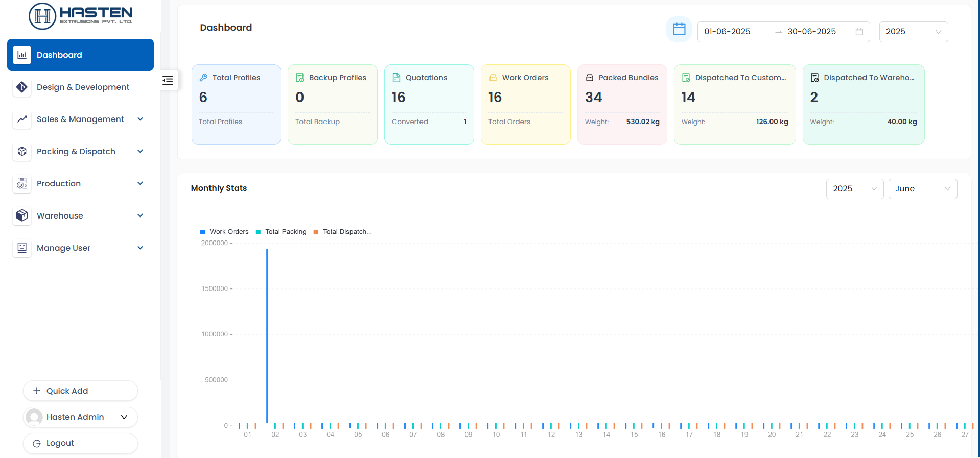
Task: Click the Packing & Dispatch box icon
Action: point(22,152)
